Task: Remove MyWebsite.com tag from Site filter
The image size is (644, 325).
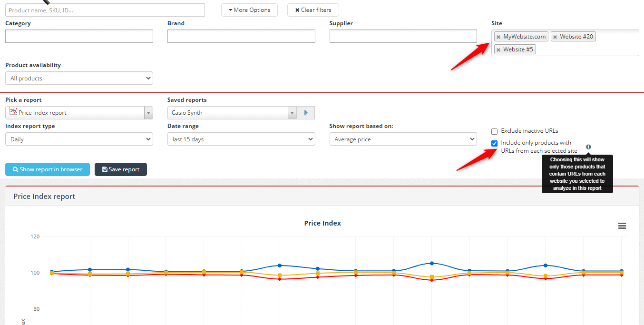Action: pyautogui.click(x=498, y=37)
